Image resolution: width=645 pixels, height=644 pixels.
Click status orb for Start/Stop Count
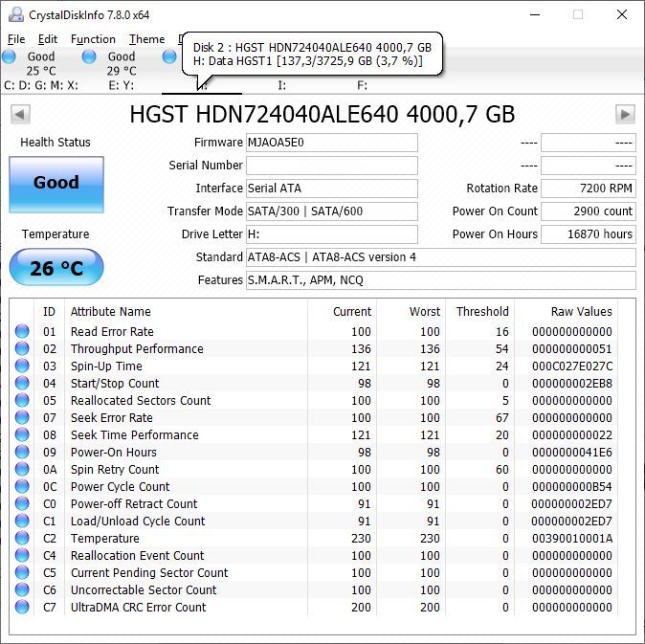click(x=22, y=383)
